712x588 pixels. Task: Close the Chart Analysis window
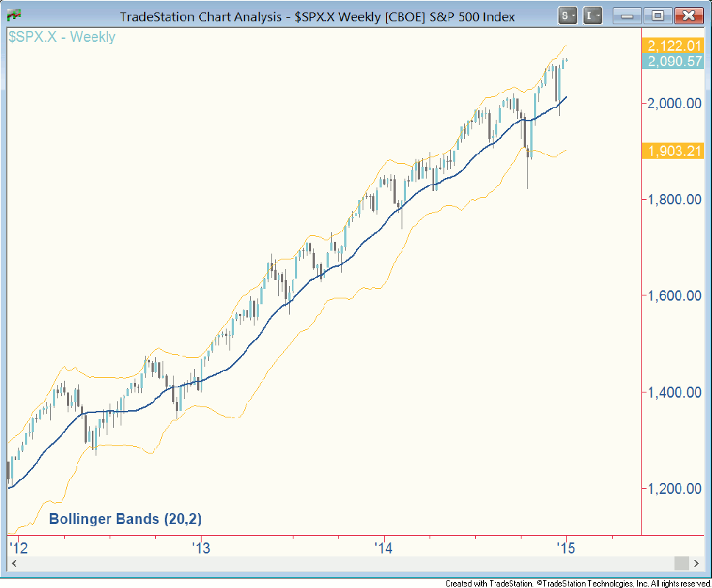click(x=688, y=15)
